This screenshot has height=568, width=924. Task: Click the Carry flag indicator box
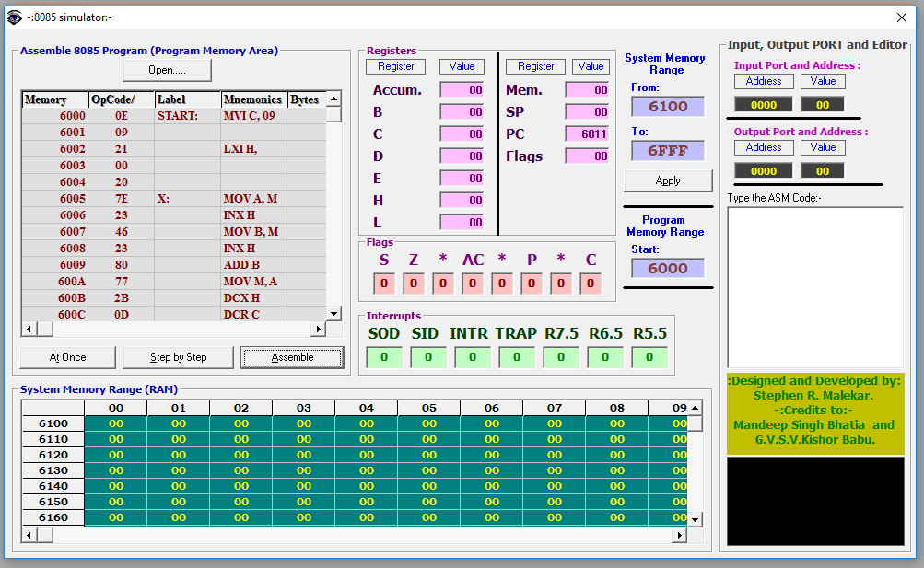[x=591, y=283]
